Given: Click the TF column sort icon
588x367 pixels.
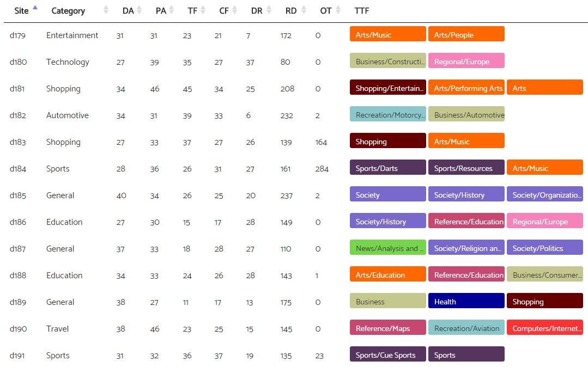Looking at the screenshot, I should [203, 10].
